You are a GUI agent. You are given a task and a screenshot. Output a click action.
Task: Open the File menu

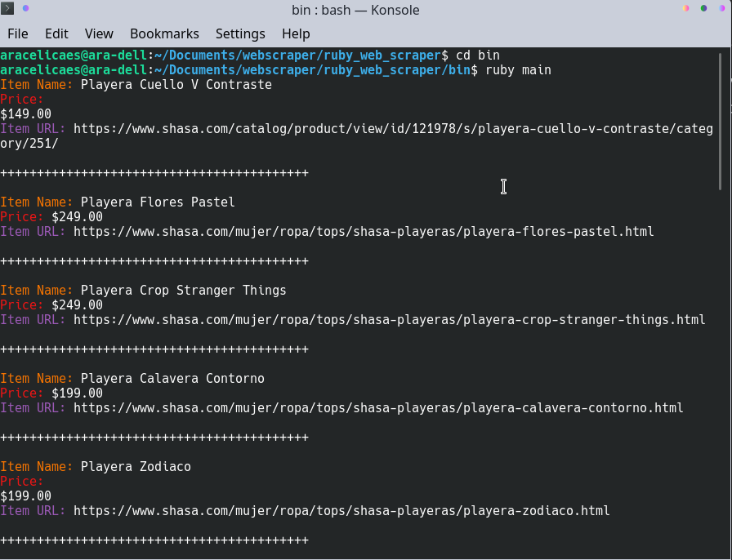click(x=17, y=33)
